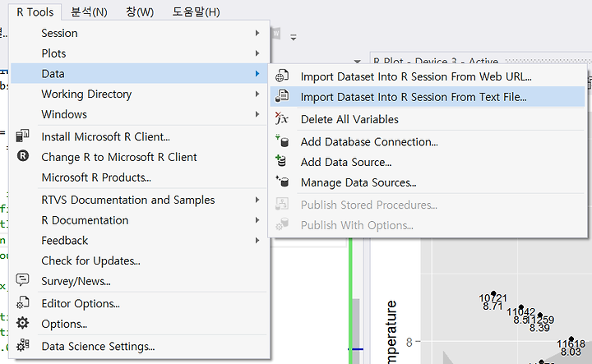Choose Options... in R Tools menu
This screenshot has height=364, width=592.
pyautogui.click(x=141, y=324)
